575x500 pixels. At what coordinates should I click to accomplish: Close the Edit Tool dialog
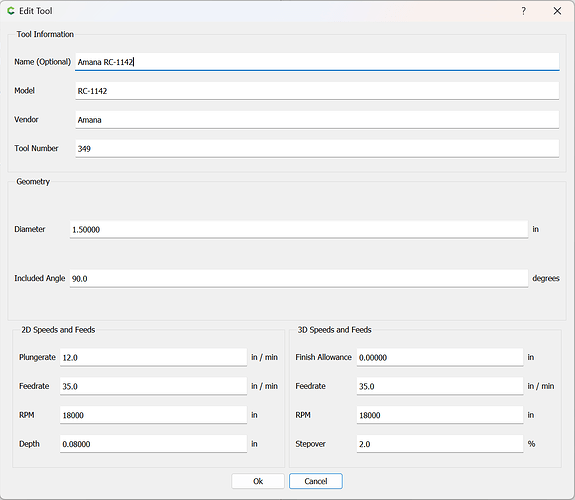coord(557,11)
